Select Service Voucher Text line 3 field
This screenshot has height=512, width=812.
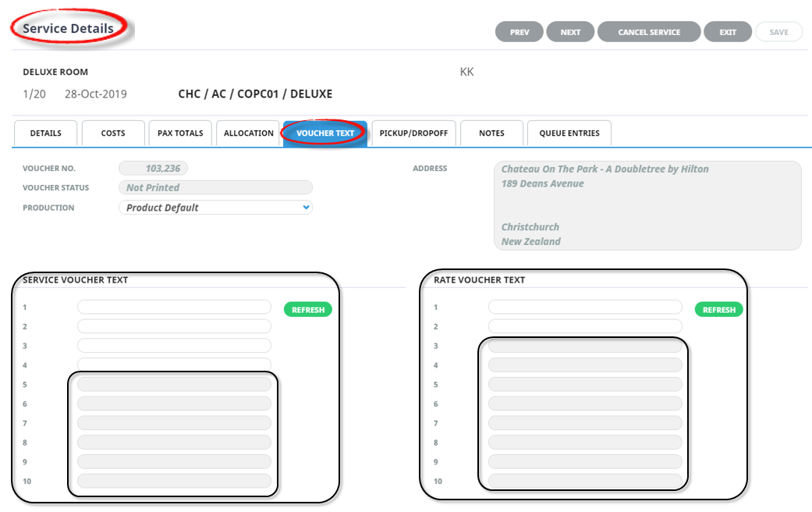pyautogui.click(x=174, y=346)
